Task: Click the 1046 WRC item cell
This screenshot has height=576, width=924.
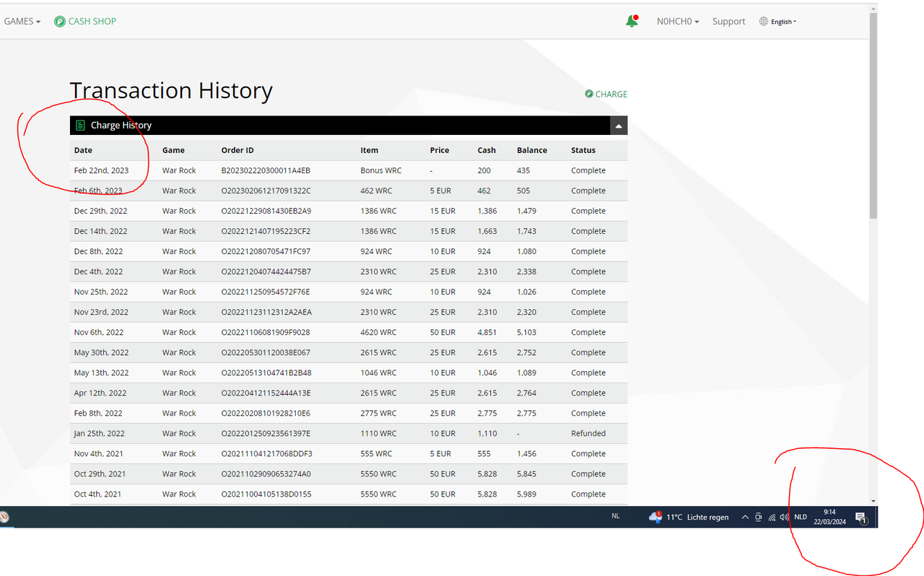Action: [378, 372]
